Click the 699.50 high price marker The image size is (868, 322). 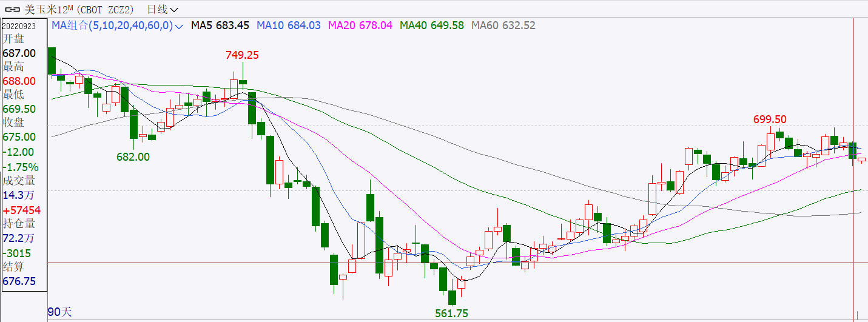pyautogui.click(x=770, y=119)
